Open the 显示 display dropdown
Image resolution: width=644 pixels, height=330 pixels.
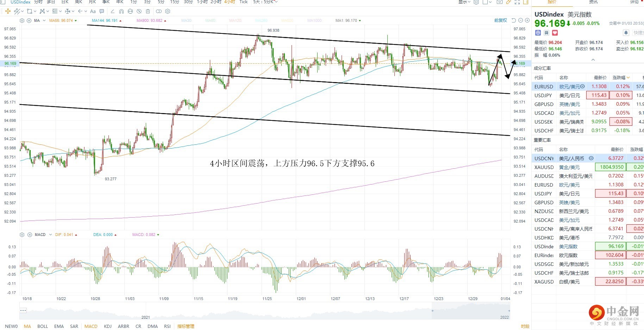click(x=465, y=2)
